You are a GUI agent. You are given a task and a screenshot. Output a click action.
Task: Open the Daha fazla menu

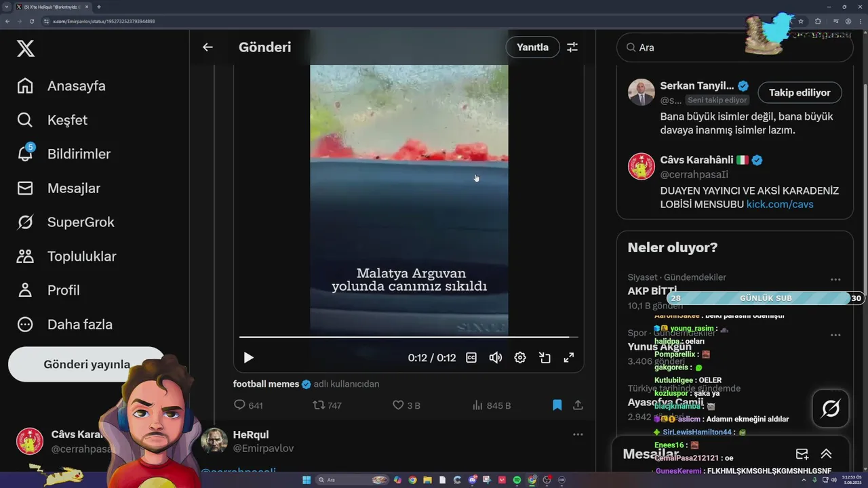click(64, 325)
